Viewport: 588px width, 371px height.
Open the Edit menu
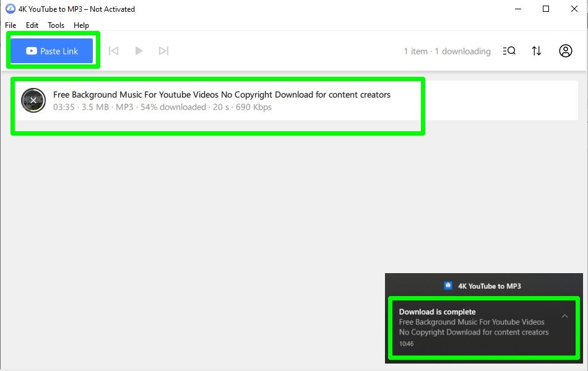point(32,25)
